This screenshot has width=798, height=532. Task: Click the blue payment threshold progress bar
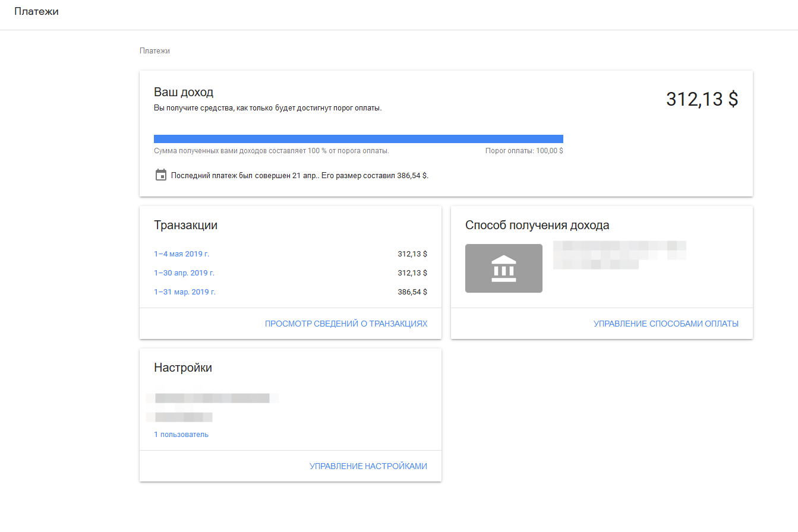(358, 139)
